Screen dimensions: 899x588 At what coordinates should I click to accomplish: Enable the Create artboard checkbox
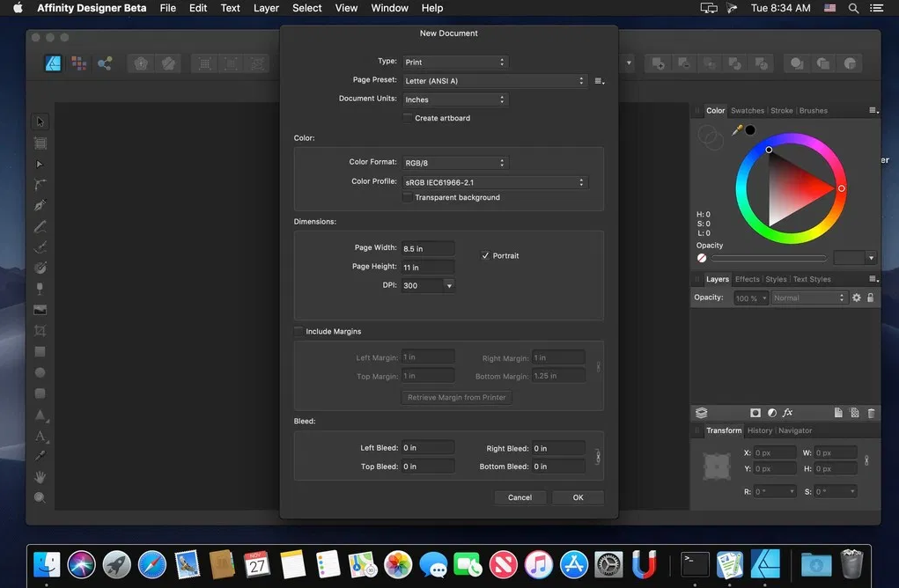(x=408, y=117)
